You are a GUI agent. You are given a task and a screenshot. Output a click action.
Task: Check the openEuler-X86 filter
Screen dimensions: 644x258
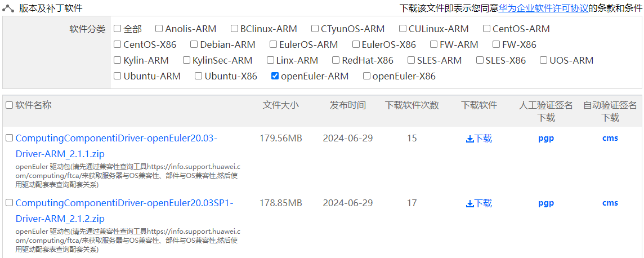[367, 75]
